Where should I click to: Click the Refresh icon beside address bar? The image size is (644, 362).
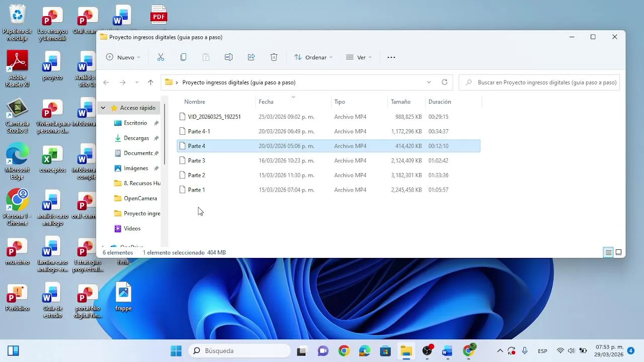coord(444,82)
